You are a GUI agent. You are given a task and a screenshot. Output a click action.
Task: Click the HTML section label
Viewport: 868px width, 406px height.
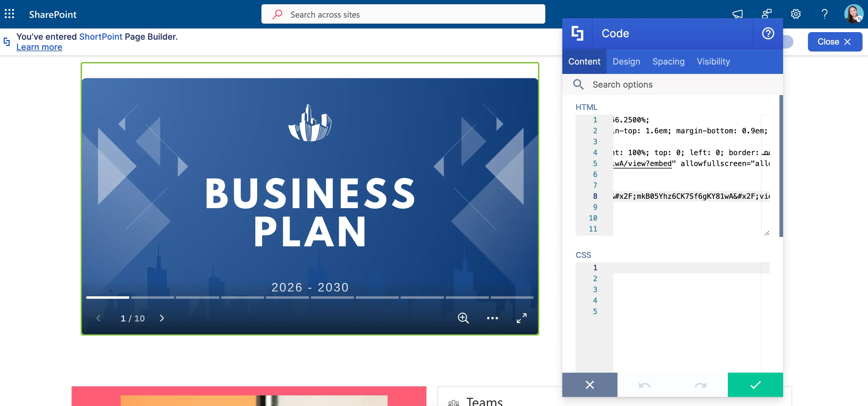click(586, 107)
